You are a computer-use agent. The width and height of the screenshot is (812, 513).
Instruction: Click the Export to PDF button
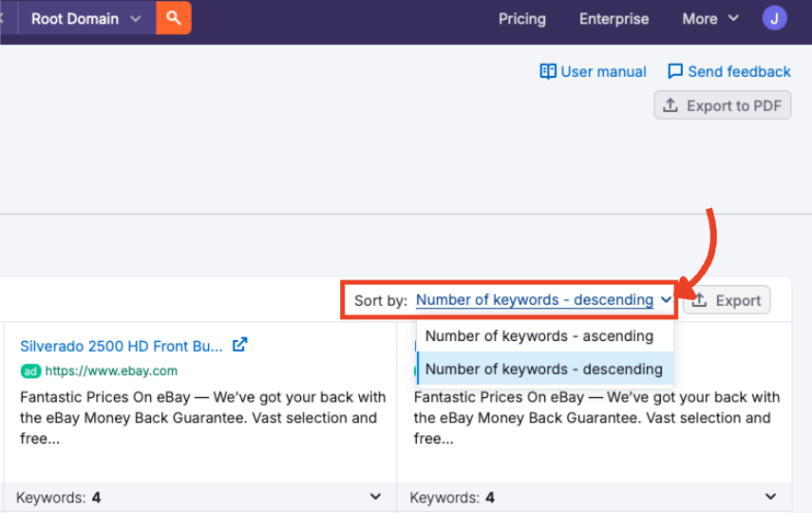[723, 105]
